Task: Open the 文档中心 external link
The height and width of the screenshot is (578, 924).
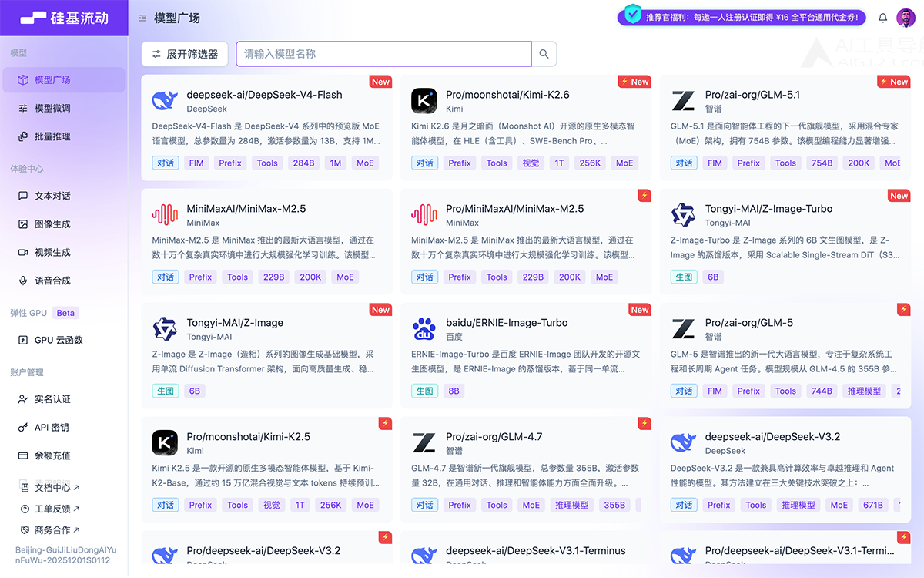Action: click(x=51, y=488)
